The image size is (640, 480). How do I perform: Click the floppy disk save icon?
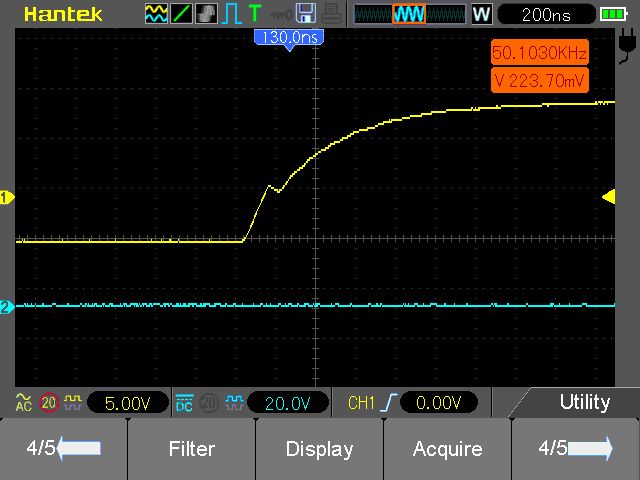tap(306, 13)
